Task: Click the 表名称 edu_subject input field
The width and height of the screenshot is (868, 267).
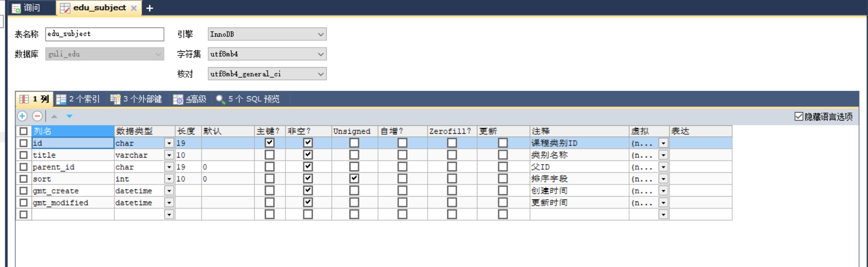Action: [x=105, y=34]
